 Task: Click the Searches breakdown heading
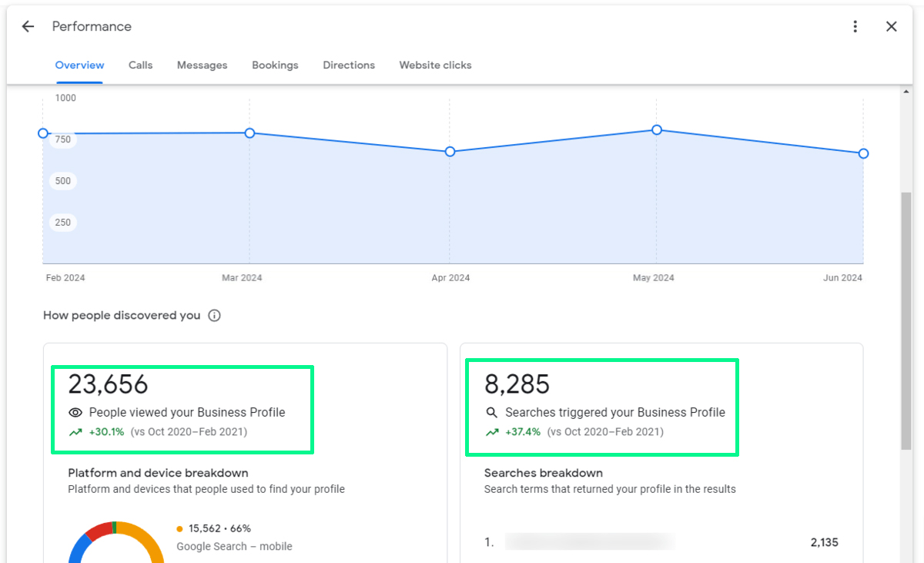[x=544, y=473]
